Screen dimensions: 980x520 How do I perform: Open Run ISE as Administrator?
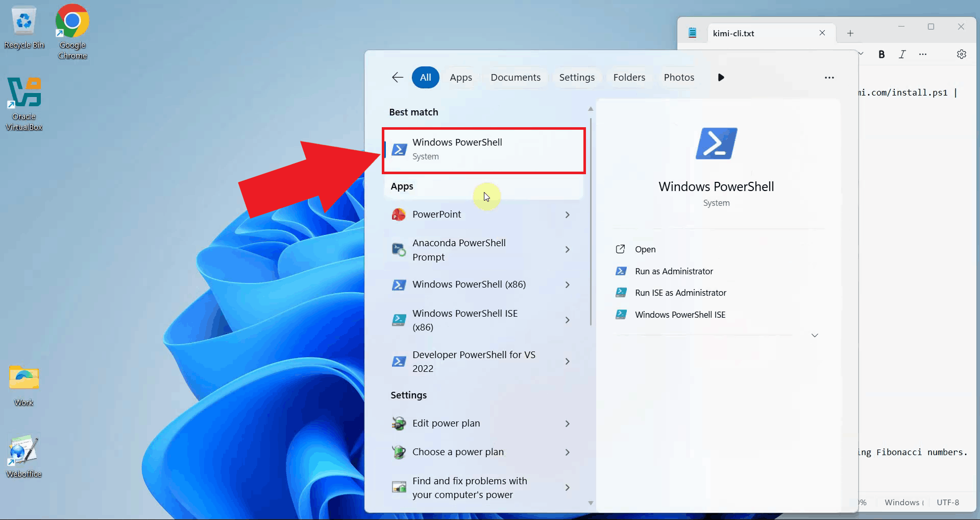click(680, 292)
